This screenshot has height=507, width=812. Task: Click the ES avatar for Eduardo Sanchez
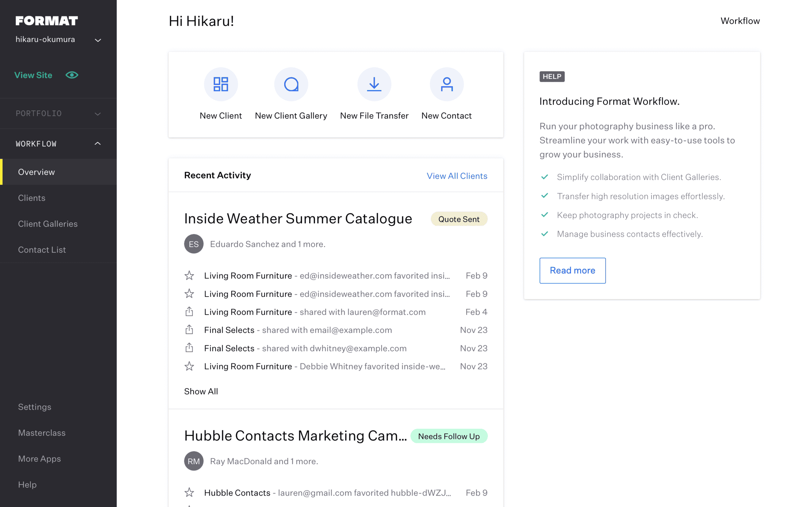click(x=193, y=244)
